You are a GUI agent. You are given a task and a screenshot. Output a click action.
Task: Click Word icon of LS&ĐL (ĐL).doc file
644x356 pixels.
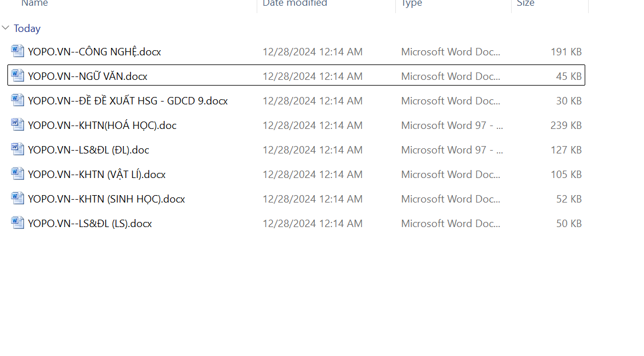click(x=18, y=149)
